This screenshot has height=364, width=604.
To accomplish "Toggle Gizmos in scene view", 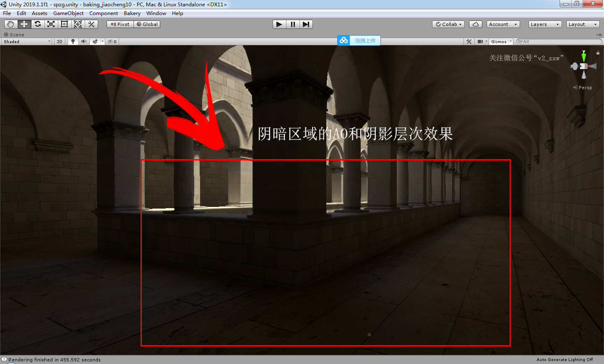I will (x=499, y=41).
